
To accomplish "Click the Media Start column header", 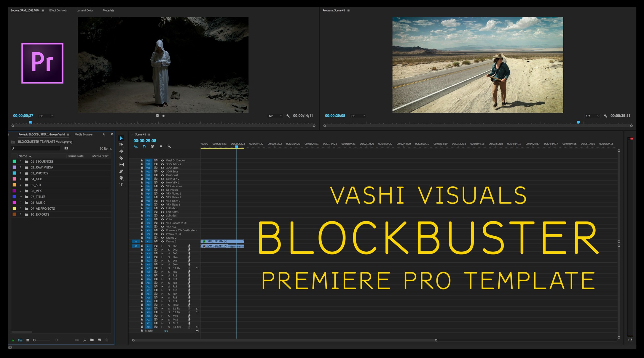I will click(x=100, y=156).
